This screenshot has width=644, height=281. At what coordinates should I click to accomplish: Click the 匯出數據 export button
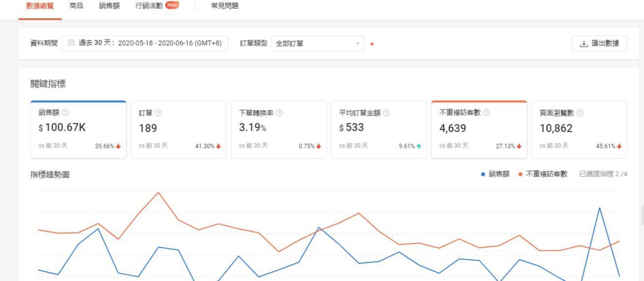tap(599, 43)
